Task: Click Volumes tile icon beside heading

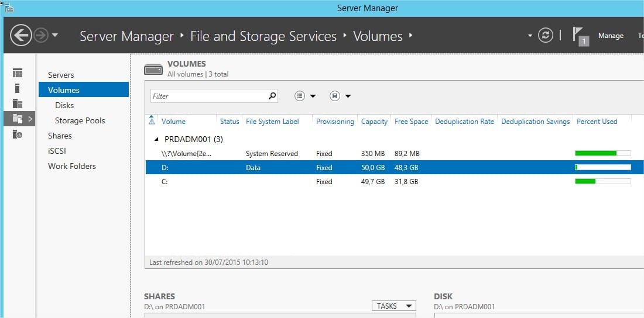Action: click(153, 70)
